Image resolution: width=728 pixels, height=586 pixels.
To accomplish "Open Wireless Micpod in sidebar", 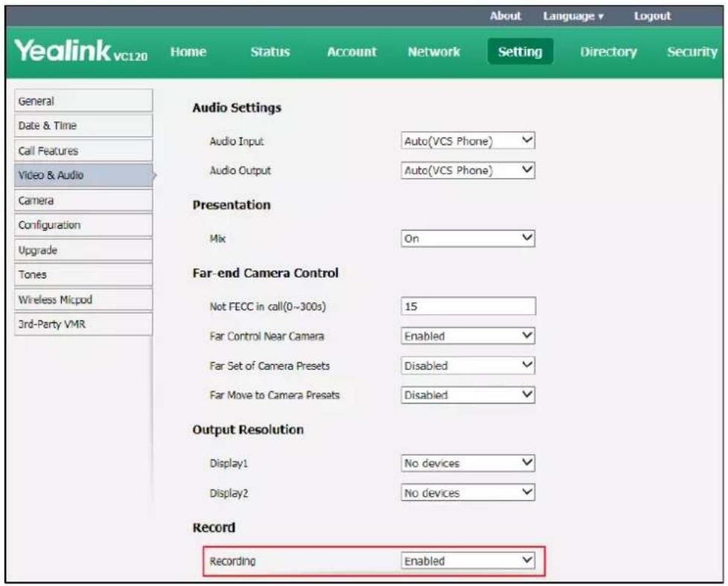I will (83, 299).
